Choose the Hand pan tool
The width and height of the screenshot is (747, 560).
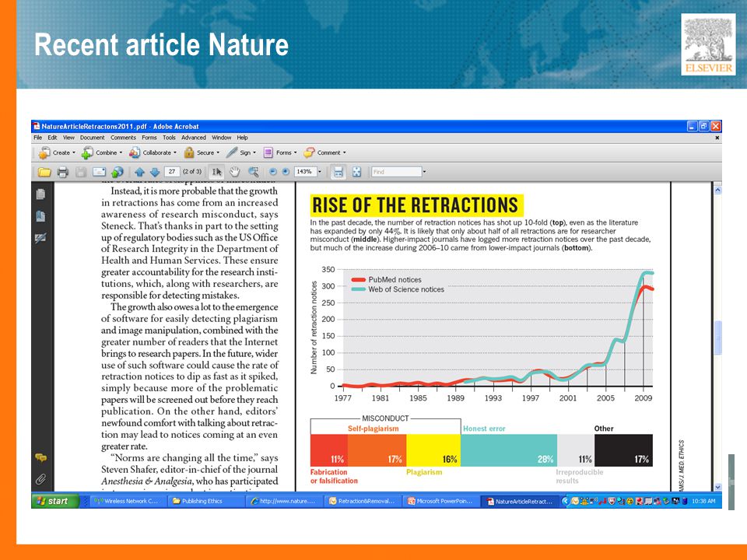[234, 172]
